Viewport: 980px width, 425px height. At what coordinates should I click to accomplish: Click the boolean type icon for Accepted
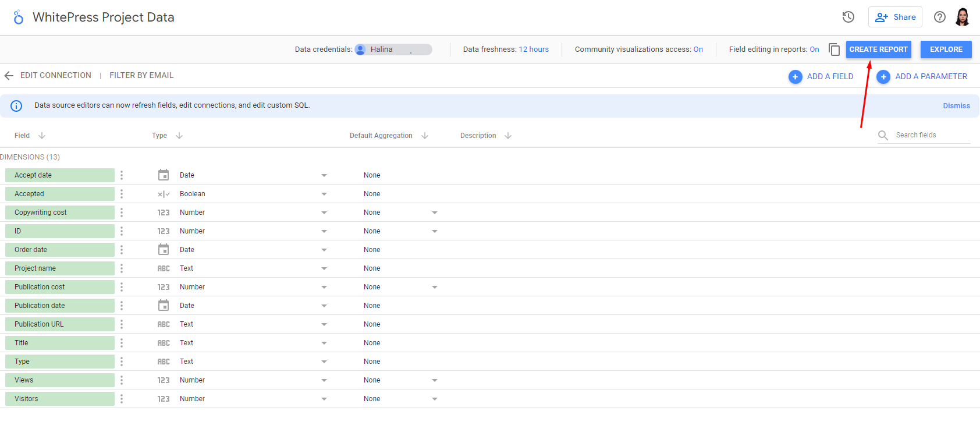point(164,194)
